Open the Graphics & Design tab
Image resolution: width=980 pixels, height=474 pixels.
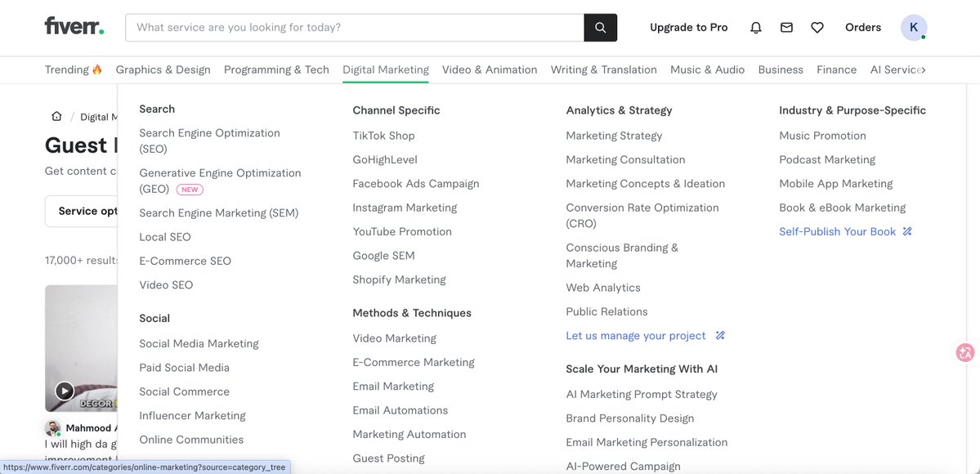click(x=163, y=69)
